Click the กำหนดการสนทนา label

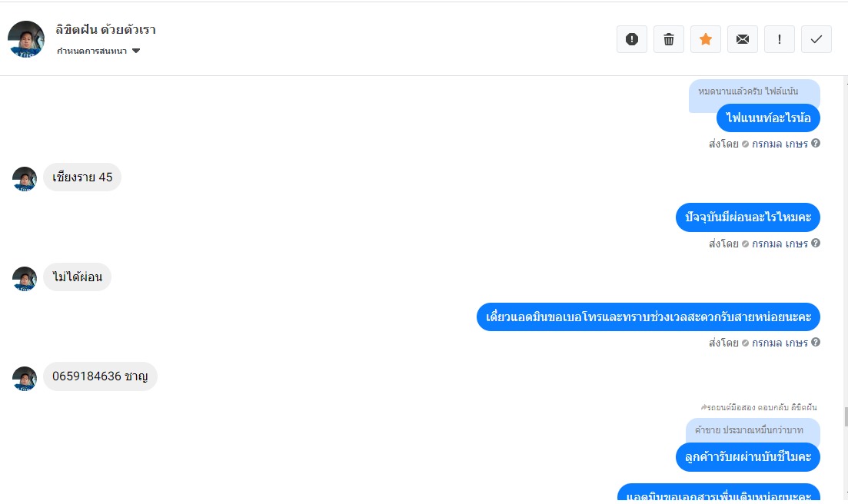pyautogui.click(x=92, y=51)
